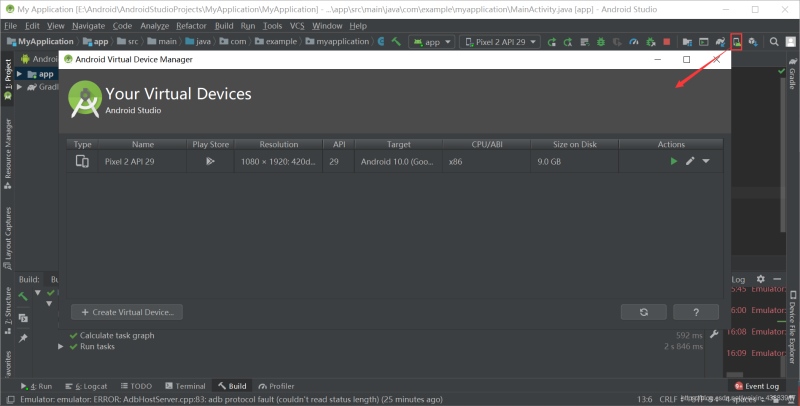Screen dimensions: 800x406
Task: Expand the Run tasks build node
Action: [61, 346]
